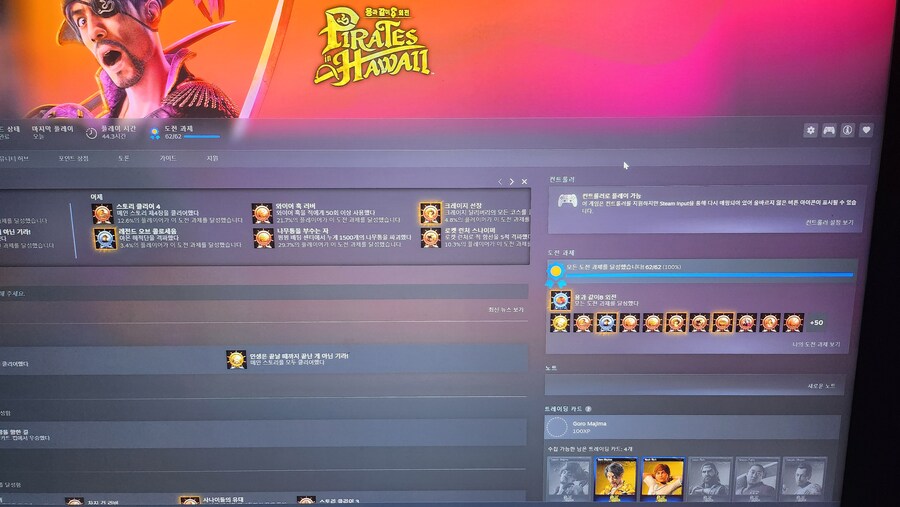Click the blue 100% achievement progress bar
Image resolution: width=900 pixels, height=507 pixels.
710,275
